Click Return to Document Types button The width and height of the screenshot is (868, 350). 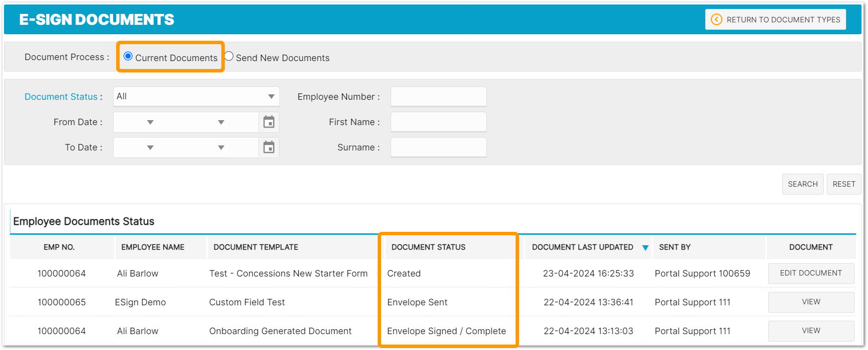point(775,20)
